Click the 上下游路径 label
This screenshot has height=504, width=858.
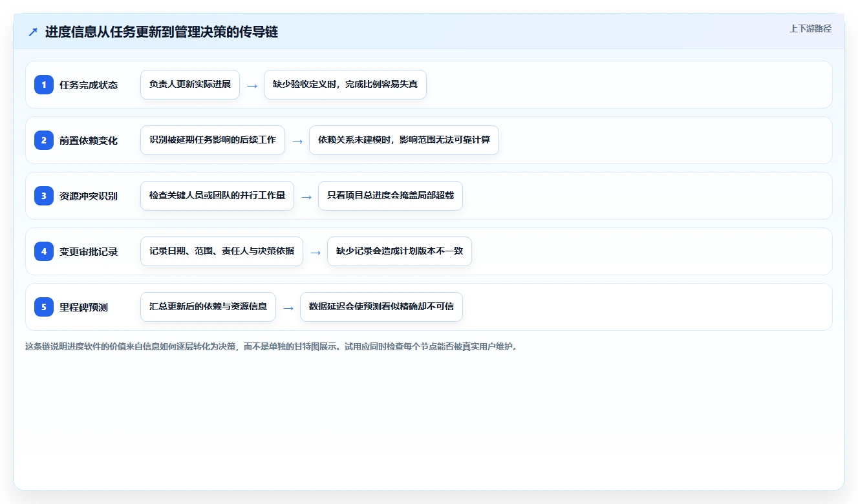click(x=810, y=28)
